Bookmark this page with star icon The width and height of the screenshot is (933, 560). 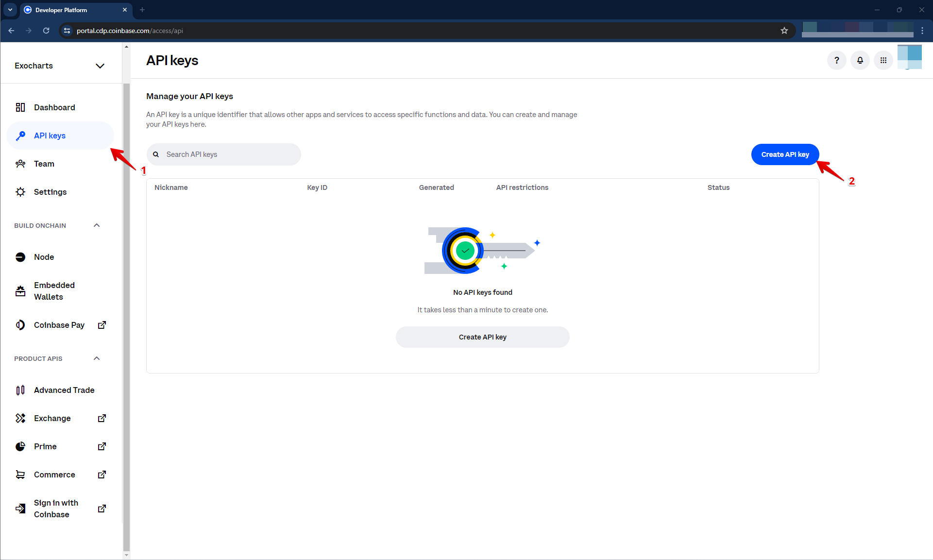[x=784, y=31]
